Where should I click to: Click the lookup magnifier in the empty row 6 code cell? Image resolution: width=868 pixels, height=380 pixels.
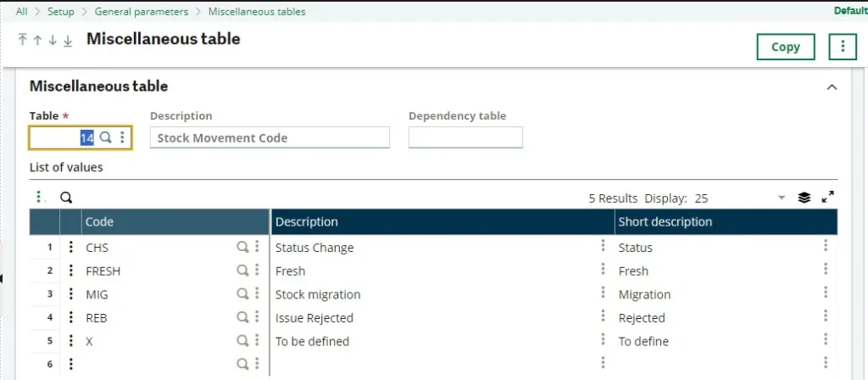[242, 364]
